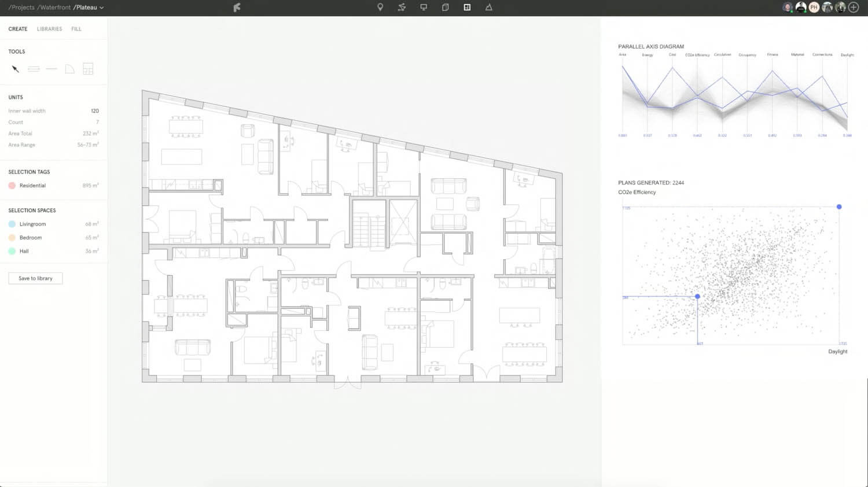Select the floor plan grid tool
Image resolution: width=868 pixels, height=487 pixels.
click(x=88, y=68)
